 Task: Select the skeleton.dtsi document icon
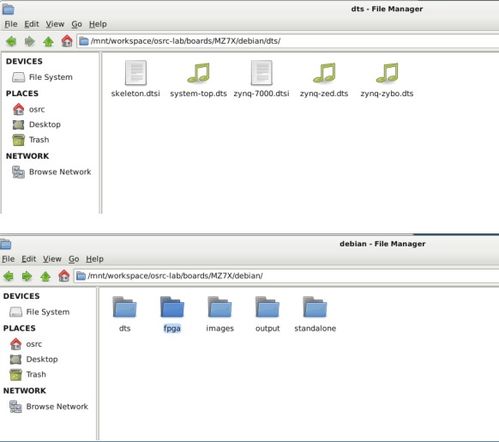click(x=136, y=73)
